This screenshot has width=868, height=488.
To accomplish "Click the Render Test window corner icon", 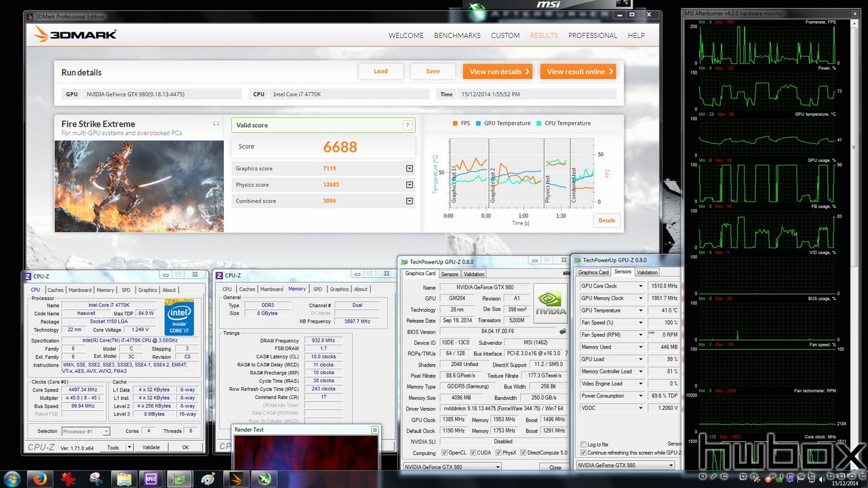I will click(374, 430).
